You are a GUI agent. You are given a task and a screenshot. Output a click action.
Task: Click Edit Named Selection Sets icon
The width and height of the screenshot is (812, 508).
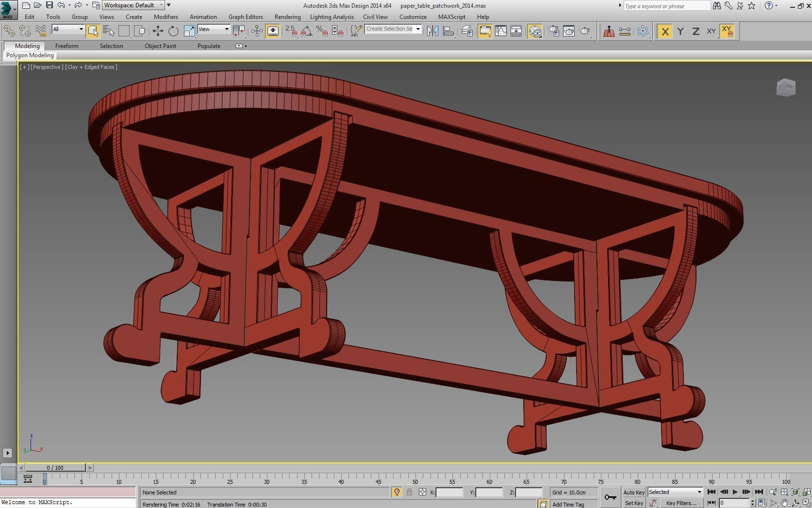point(356,31)
